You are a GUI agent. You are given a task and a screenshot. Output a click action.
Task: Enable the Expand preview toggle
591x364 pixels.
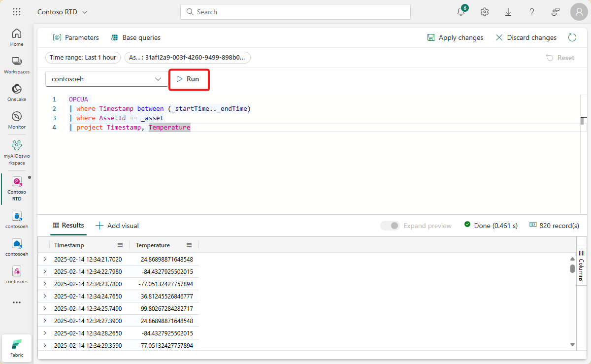point(391,225)
